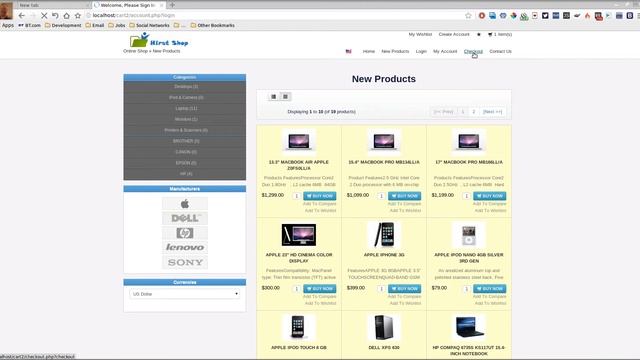
Task: Switch to grid view layout
Action: click(285, 97)
